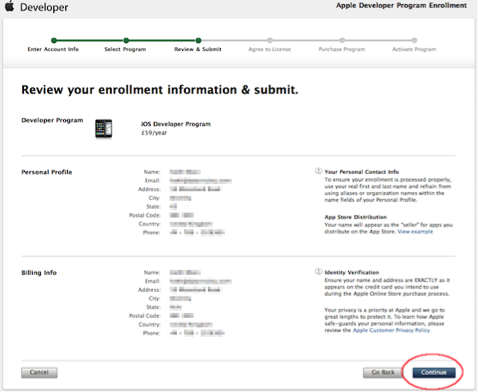Click the App Store Distribution heading

point(356,217)
